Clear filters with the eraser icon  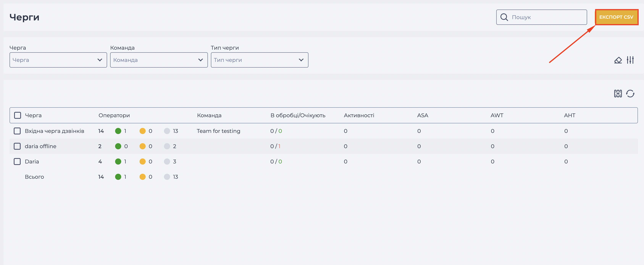pyautogui.click(x=618, y=60)
